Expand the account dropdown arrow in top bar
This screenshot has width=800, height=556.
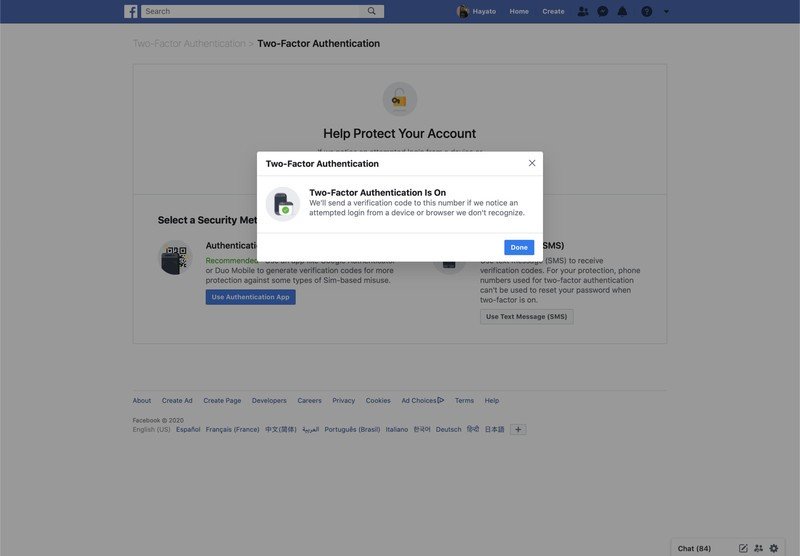click(x=666, y=12)
